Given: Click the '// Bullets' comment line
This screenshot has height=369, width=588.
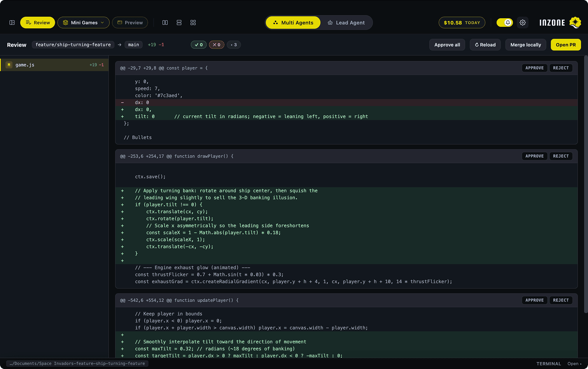Looking at the screenshot, I should 346,138.
